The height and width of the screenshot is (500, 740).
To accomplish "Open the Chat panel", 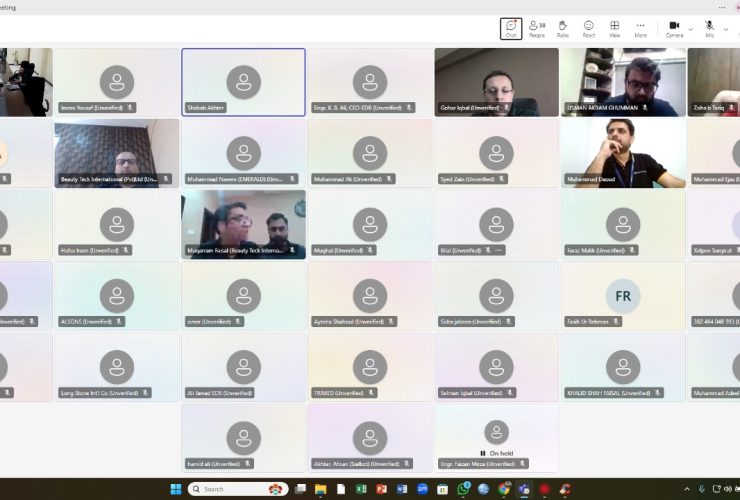I will pyautogui.click(x=511, y=28).
